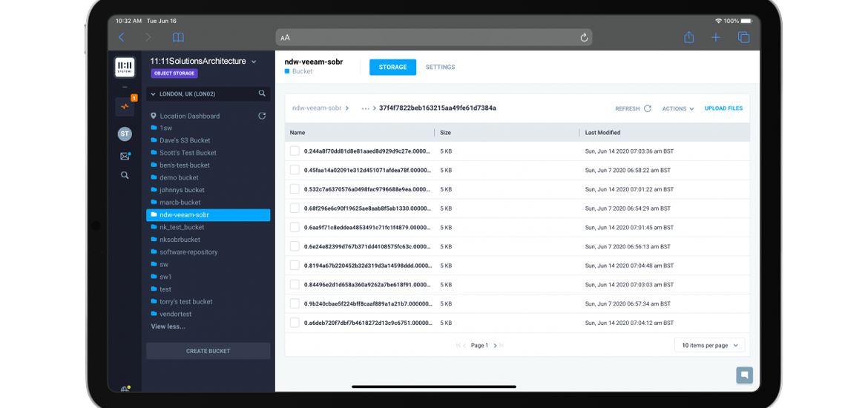Open the 10 items per page dropdown
This screenshot has height=408, width=868.
pyautogui.click(x=710, y=345)
